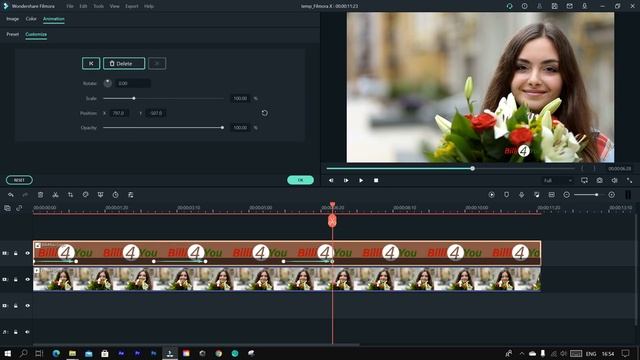Open the File menu
Viewport: 640px width, 360px height.
tap(70, 6)
